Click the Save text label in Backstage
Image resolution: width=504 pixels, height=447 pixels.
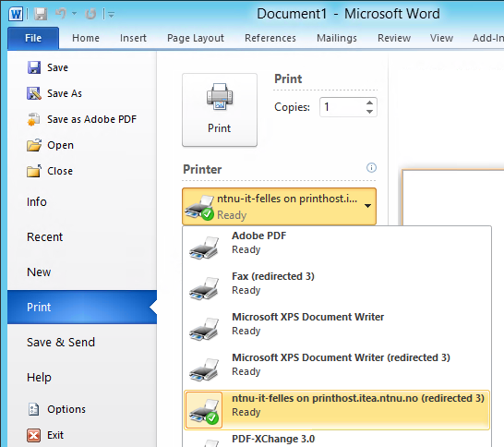(x=57, y=67)
